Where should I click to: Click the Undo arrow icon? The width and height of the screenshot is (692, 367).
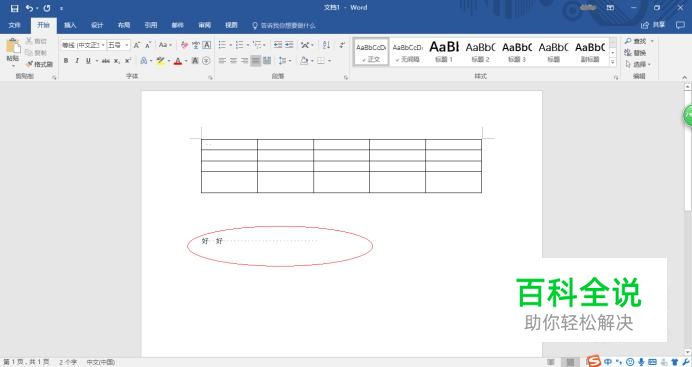30,8
